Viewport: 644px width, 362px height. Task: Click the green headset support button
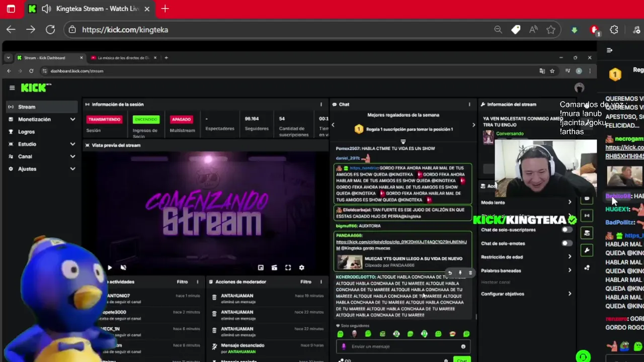[583, 356]
